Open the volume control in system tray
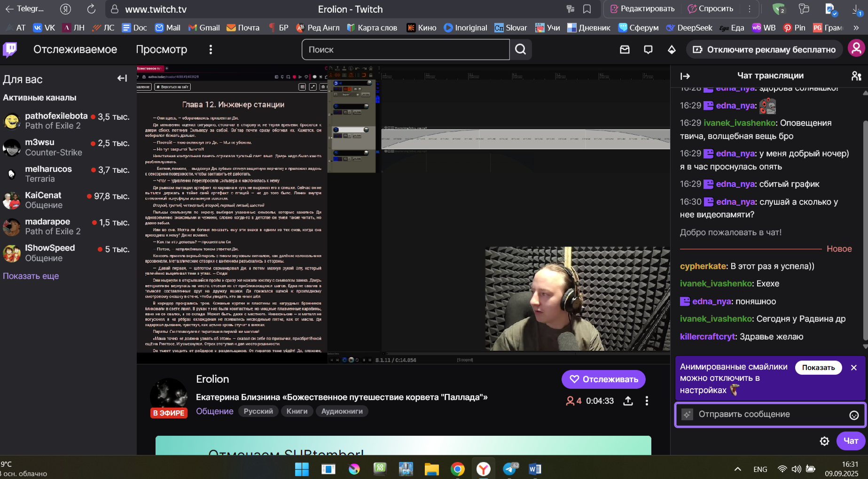This screenshot has width=868, height=479. 796,469
